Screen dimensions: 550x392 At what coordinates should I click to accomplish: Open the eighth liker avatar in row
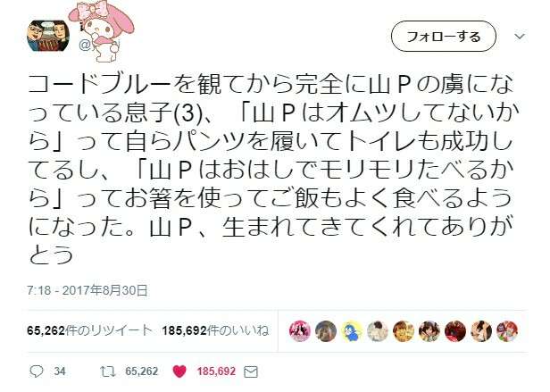[x=481, y=331]
